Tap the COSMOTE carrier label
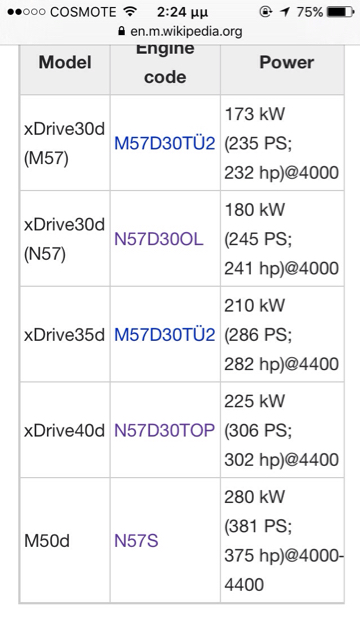 pyautogui.click(x=83, y=12)
